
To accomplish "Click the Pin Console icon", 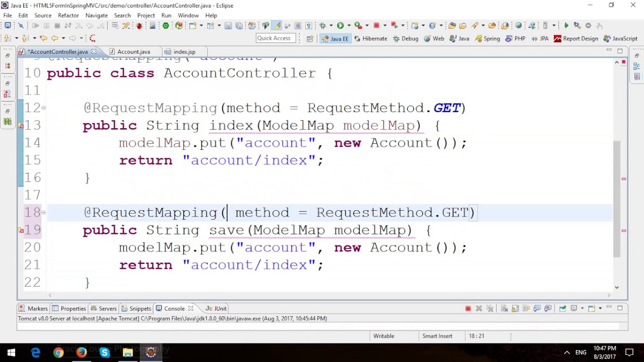I will pyautogui.click(x=562, y=308).
